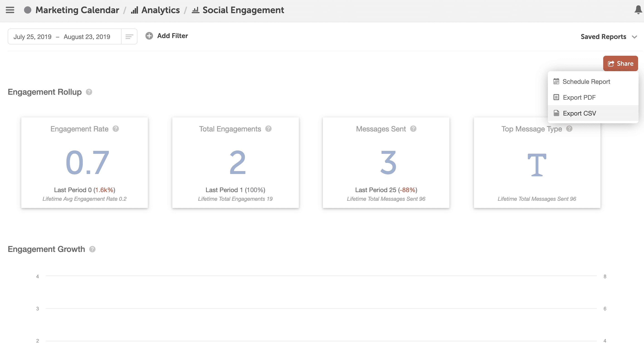Go to Analytics breadcrumb link
The height and width of the screenshot is (353, 644).
160,10
